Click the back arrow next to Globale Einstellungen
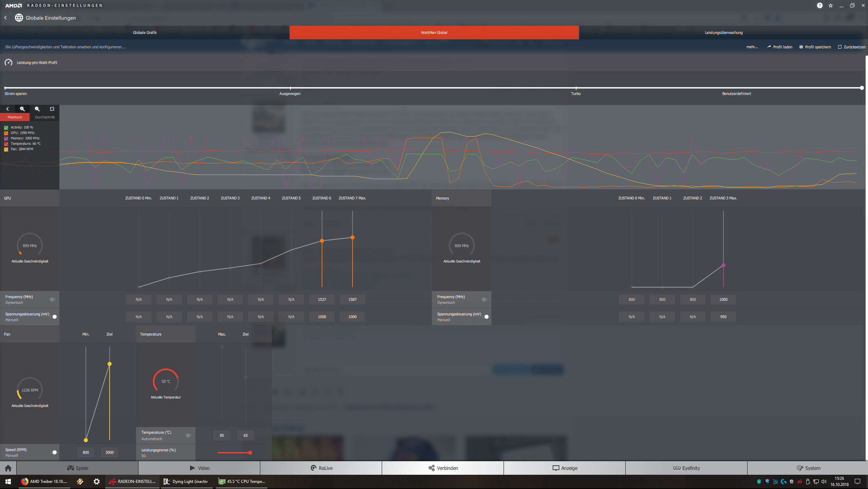 (6, 18)
